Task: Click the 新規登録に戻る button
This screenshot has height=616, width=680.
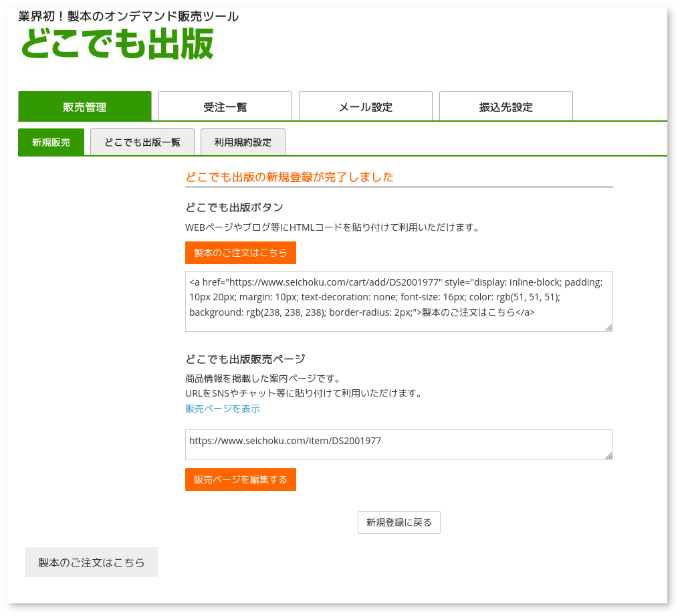Action: [399, 522]
